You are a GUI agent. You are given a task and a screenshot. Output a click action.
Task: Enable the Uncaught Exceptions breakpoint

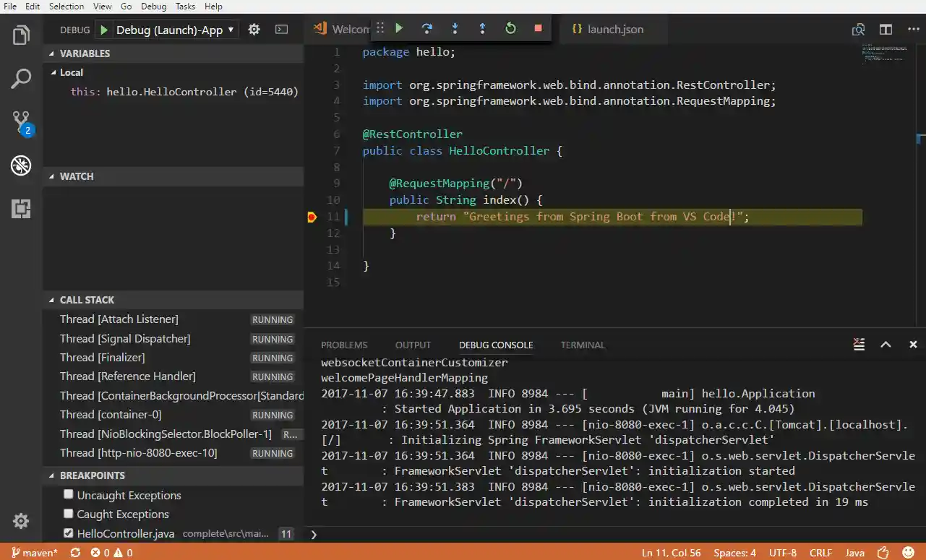pyautogui.click(x=68, y=494)
